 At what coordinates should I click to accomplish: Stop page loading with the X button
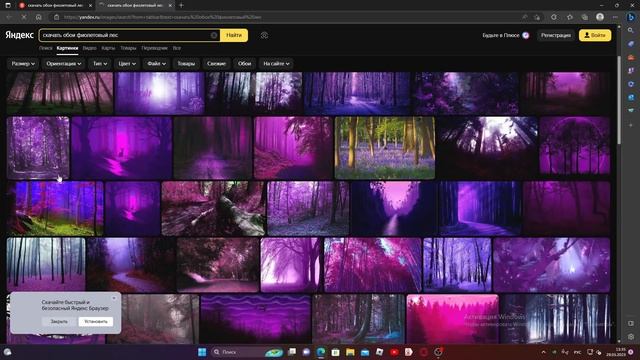(x=24, y=17)
